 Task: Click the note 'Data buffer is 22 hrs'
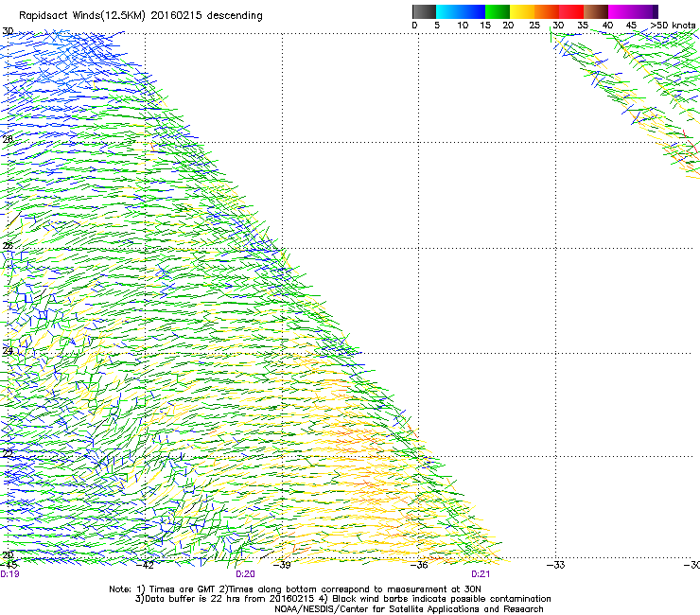pos(194,599)
